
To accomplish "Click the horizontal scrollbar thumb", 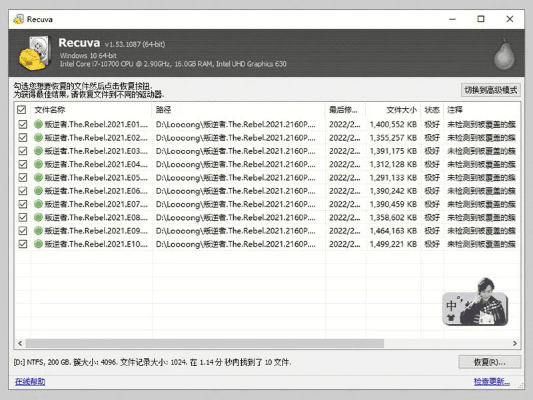I will click(205, 343).
